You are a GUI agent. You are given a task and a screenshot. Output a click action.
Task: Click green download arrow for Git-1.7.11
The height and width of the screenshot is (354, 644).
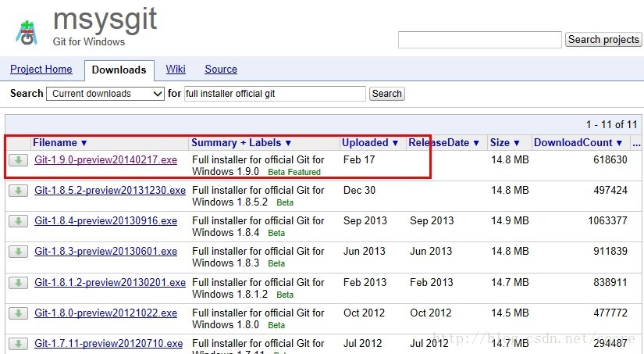pyautogui.click(x=19, y=343)
